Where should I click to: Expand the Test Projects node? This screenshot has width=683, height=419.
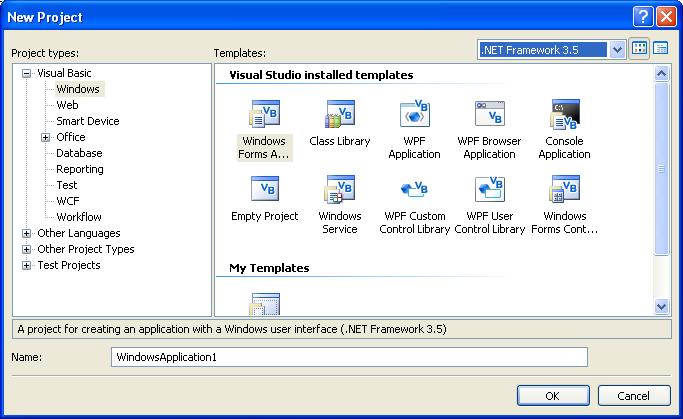click(27, 265)
